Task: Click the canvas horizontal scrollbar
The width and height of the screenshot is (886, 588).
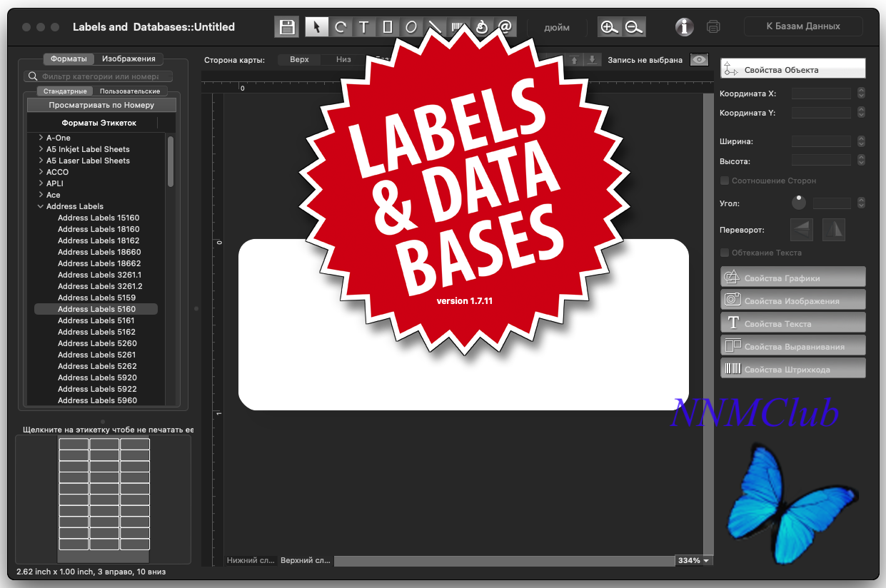Action: point(504,561)
